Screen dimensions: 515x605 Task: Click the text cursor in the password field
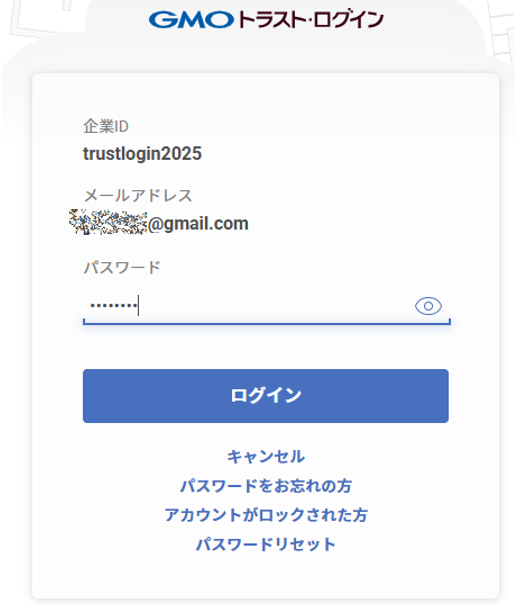coord(138,306)
